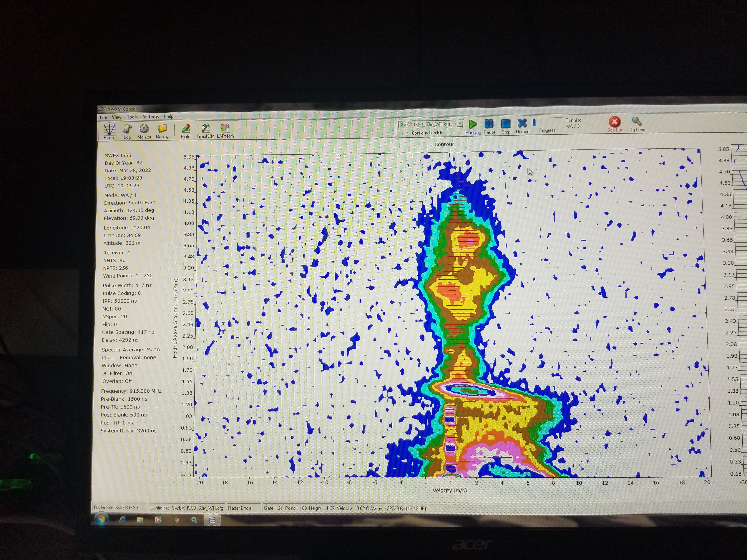Click the Windows Start button
747x560 pixels.
[x=101, y=519]
